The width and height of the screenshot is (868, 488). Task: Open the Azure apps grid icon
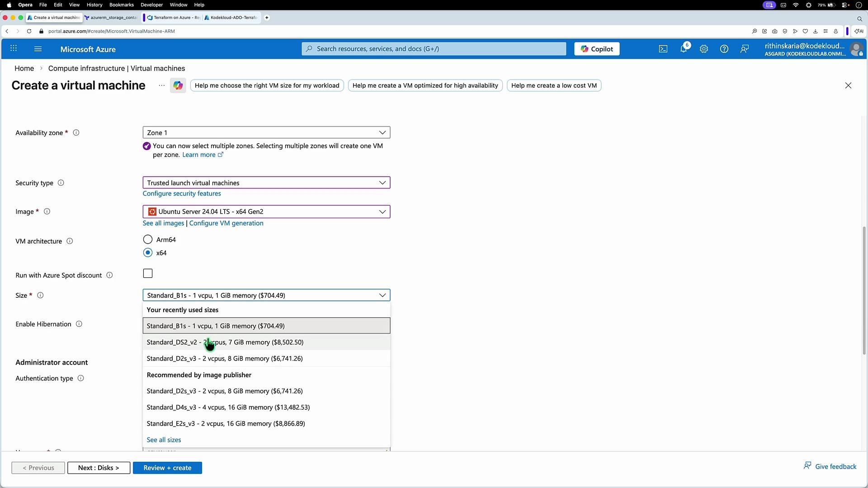tap(14, 49)
